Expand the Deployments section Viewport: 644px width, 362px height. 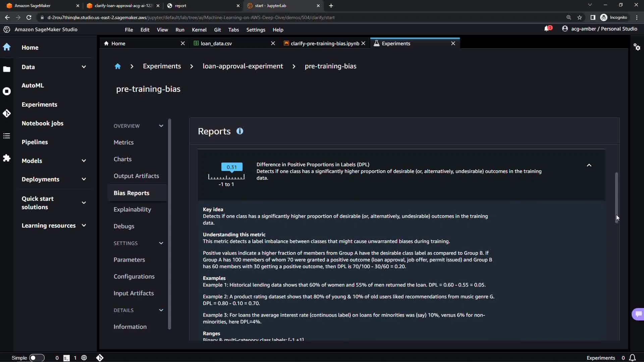pyautogui.click(x=84, y=179)
